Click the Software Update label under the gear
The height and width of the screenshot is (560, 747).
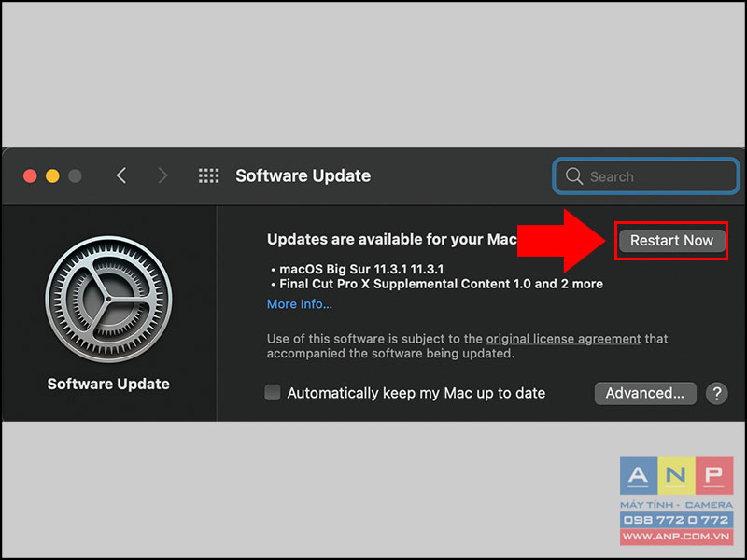pos(108,385)
